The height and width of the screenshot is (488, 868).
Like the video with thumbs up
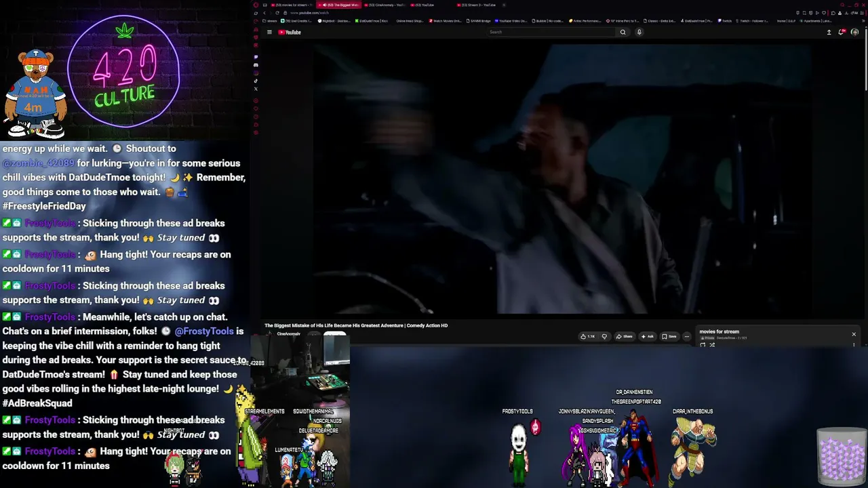(x=587, y=336)
